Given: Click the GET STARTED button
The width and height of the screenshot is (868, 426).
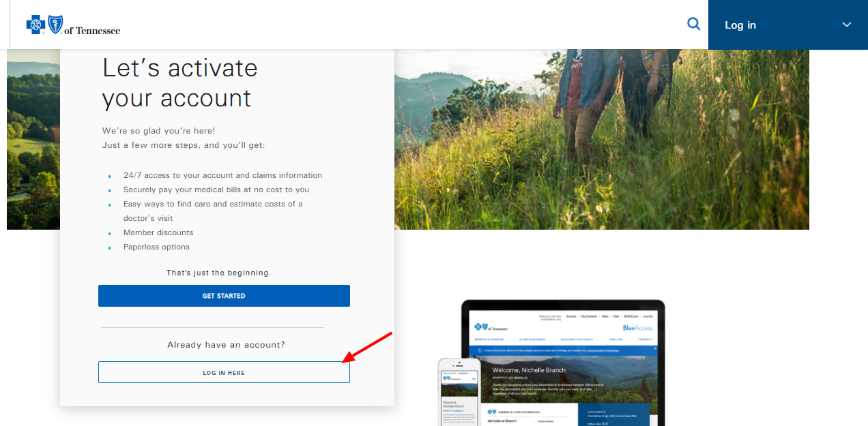Looking at the screenshot, I should [224, 296].
